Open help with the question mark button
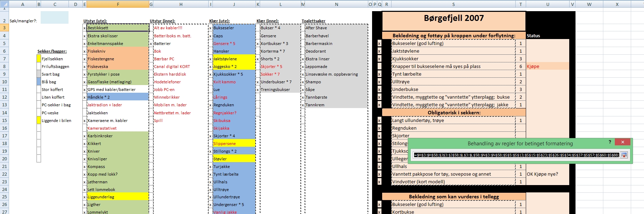Viewport: 644px width, 214px height. coord(610,142)
